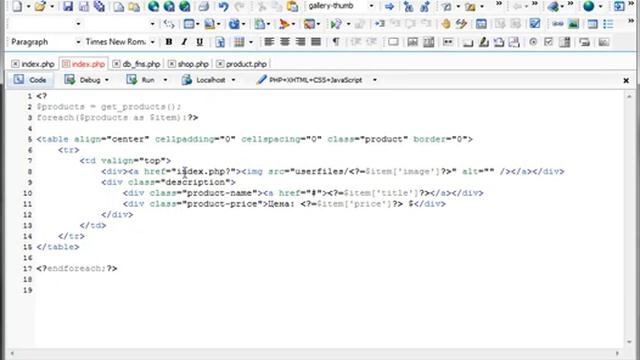This screenshot has height=360, width=640.
Task: Open dropdown arrow next to table grid icon
Action: (251, 42)
